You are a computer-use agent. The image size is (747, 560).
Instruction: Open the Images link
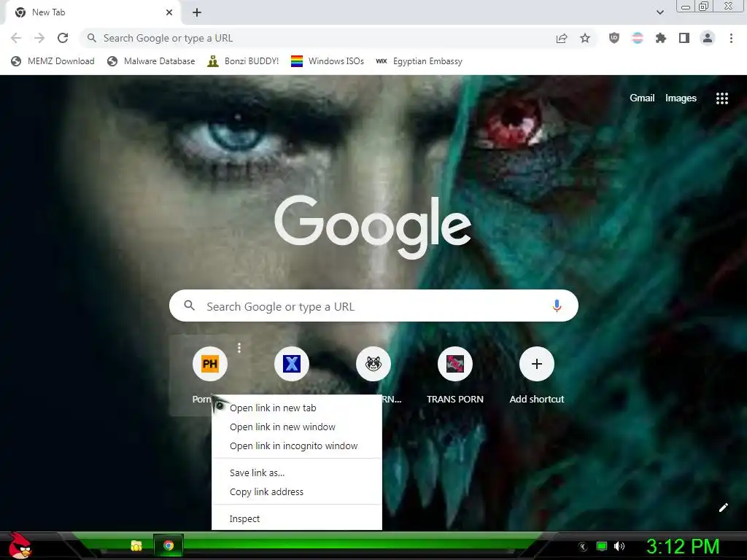coord(681,98)
